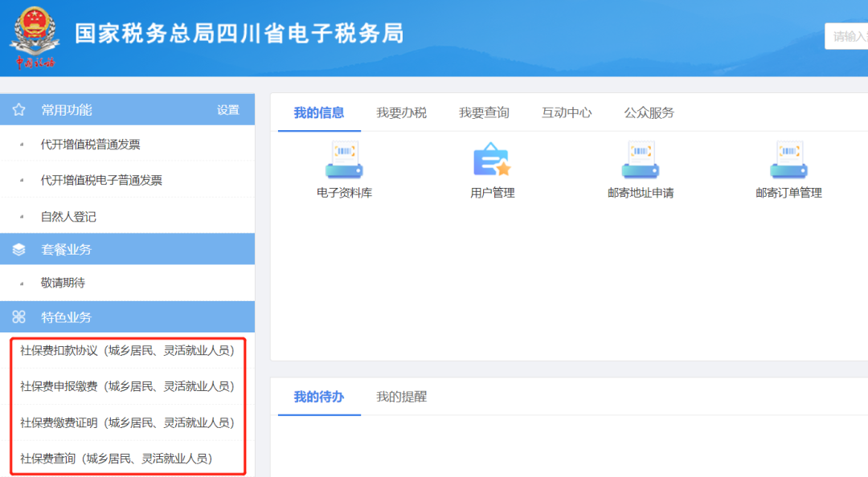Click the 邮寄地址申请 label text
This screenshot has height=477, width=868.
tap(641, 193)
